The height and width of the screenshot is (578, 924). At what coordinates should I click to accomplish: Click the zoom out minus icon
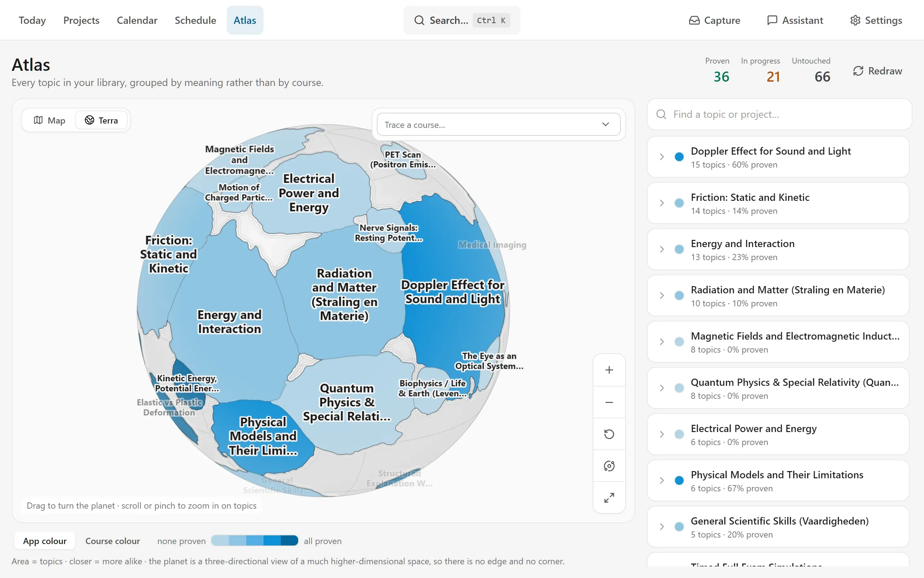[x=609, y=402]
